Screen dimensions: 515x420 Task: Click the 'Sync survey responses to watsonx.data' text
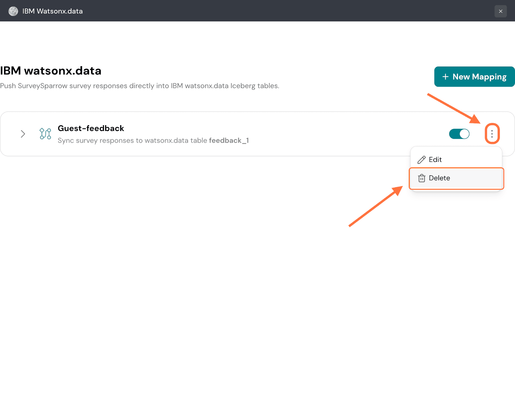tap(132, 141)
